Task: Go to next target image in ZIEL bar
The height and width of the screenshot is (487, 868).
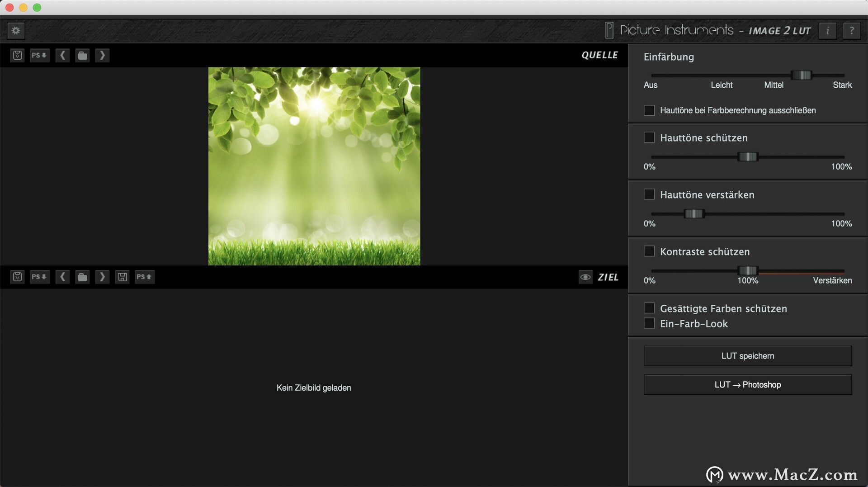Action: pos(102,277)
